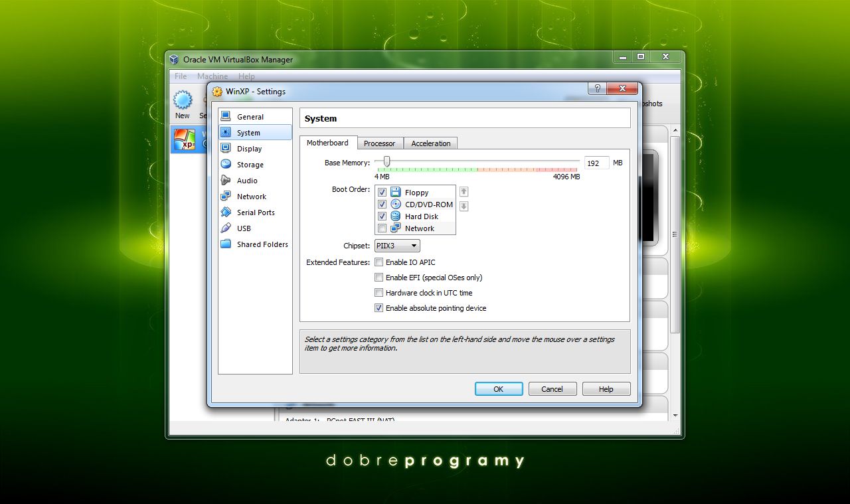Image resolution: width=850 pixels, height=504 pixels.
Task: Click the System category icon
Action: tap(226, 132)
